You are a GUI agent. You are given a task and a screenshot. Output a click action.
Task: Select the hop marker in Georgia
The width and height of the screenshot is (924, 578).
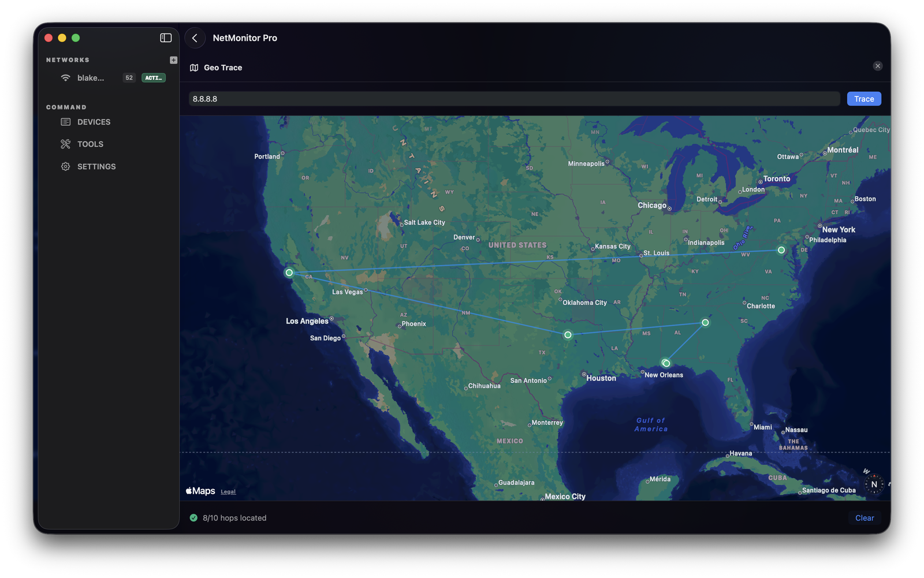coord(705,323)
